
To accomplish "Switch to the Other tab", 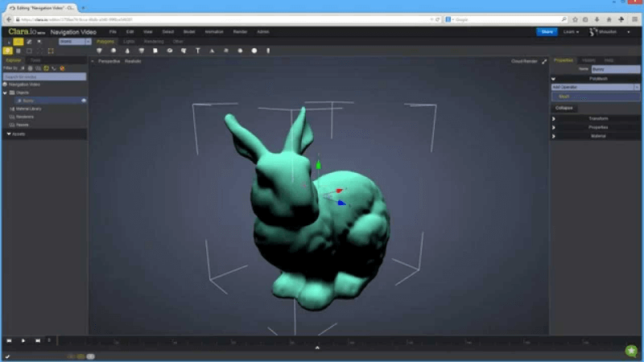I will click(178, 42).
